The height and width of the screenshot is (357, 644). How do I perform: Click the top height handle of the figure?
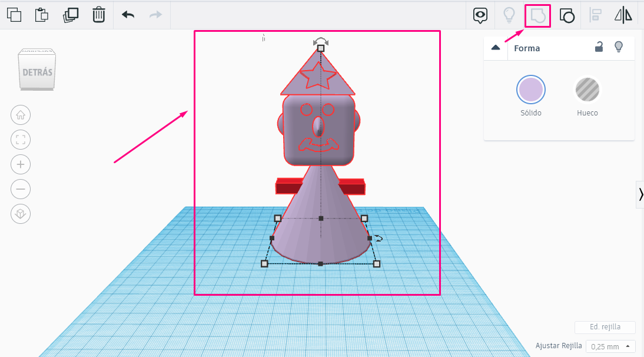pos(321,48)
